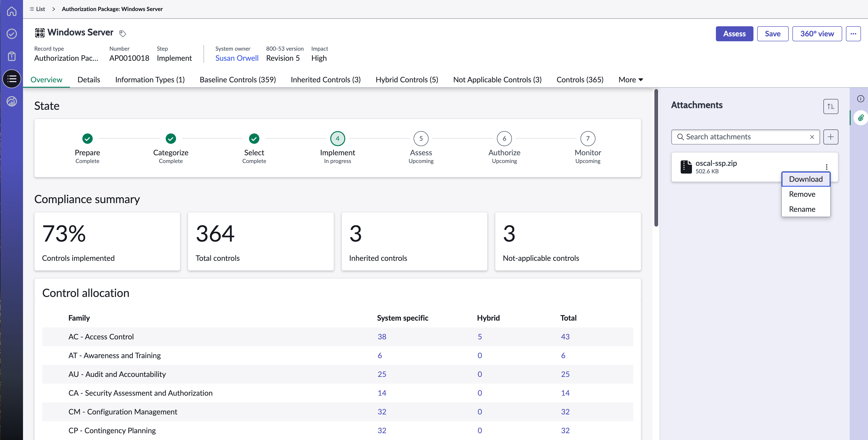868x440 pixels.
Task: Click the 364 Total controls card
Action: (x=261, y=241)
